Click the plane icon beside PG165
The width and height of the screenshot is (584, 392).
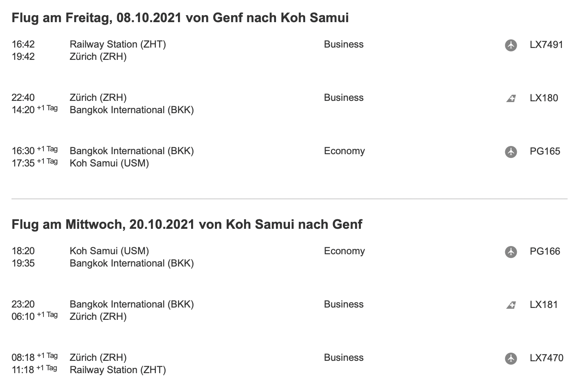[511, 152]
